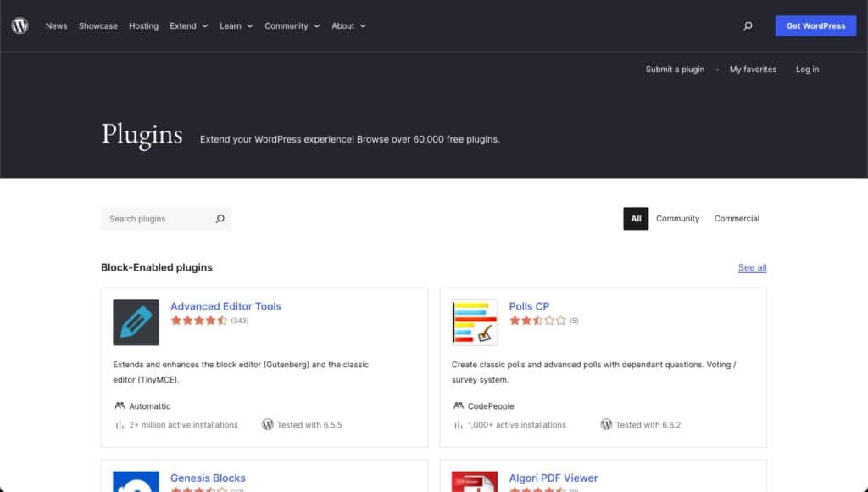The width and height of the screenshot is (868, 492).
Task: Expand the Community dropdown menu
Action: pyautogui.click(x=292, y=26)
